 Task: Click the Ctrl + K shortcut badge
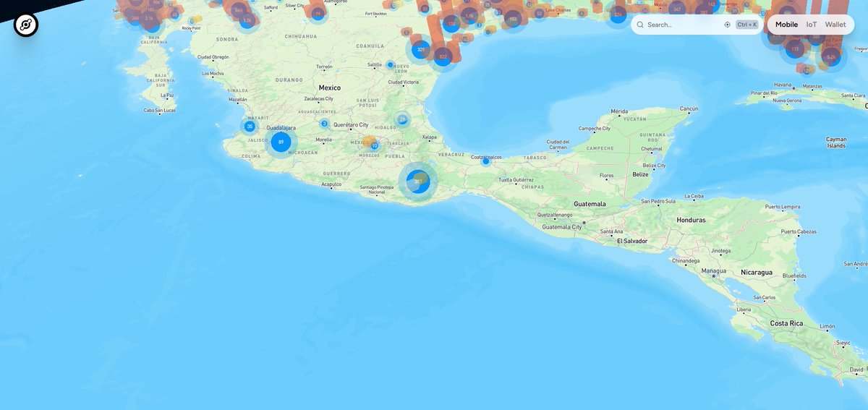click(x=746, y=25)
